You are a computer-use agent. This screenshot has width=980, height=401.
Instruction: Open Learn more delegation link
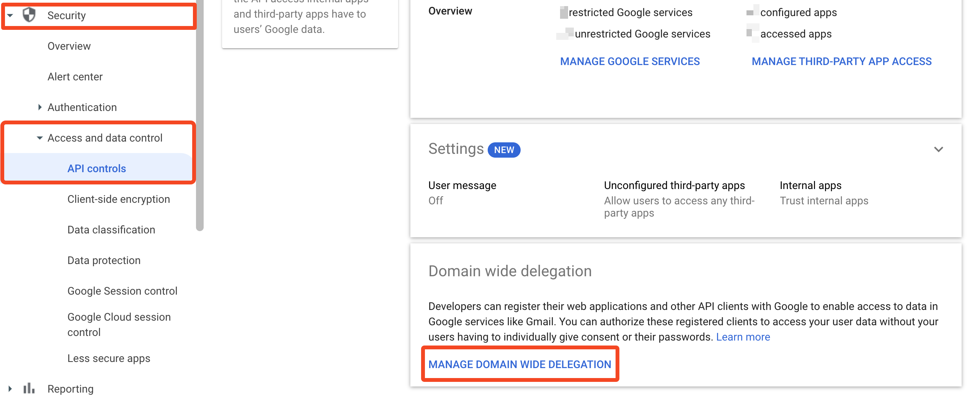tap(743, 337)
